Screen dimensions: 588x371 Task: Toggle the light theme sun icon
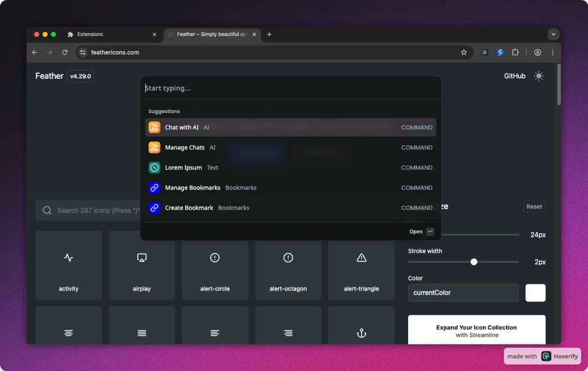(x=539, y=76)
